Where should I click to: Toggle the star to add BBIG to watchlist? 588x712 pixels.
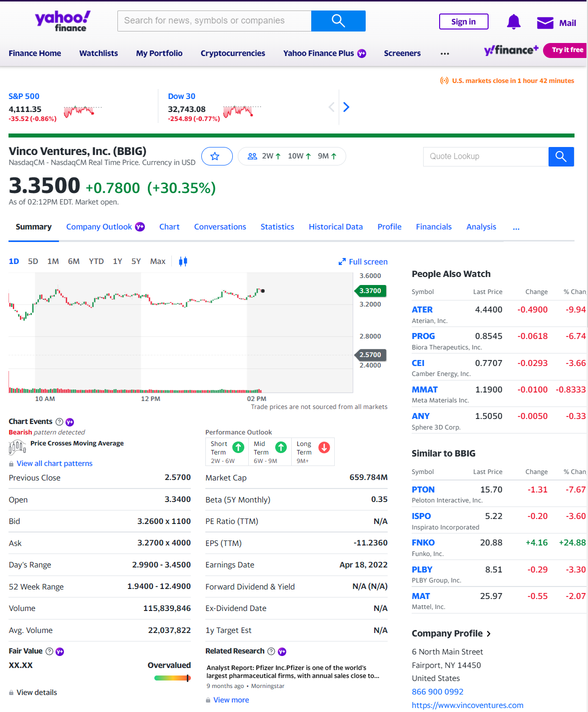tap(217, 156)
